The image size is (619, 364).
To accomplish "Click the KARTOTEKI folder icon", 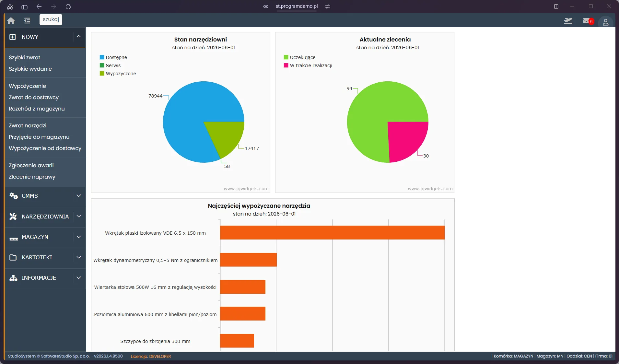I will [13, 257].
